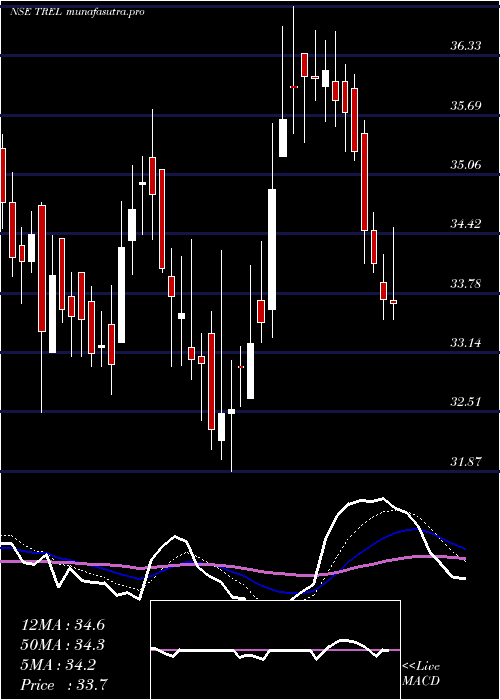500x700 pixels.
Task: Open the MACD inset chart box
Action: tap(275, 650)
